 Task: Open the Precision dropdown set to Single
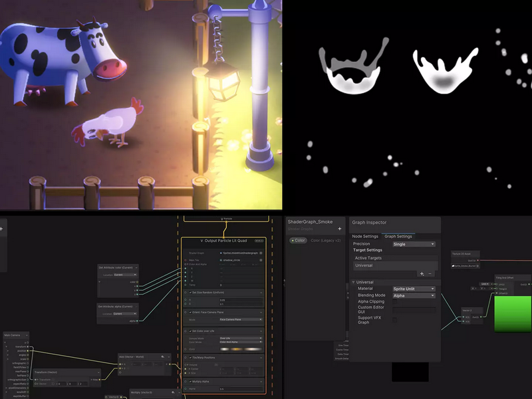pyautogui.click(x=414, y=244)
